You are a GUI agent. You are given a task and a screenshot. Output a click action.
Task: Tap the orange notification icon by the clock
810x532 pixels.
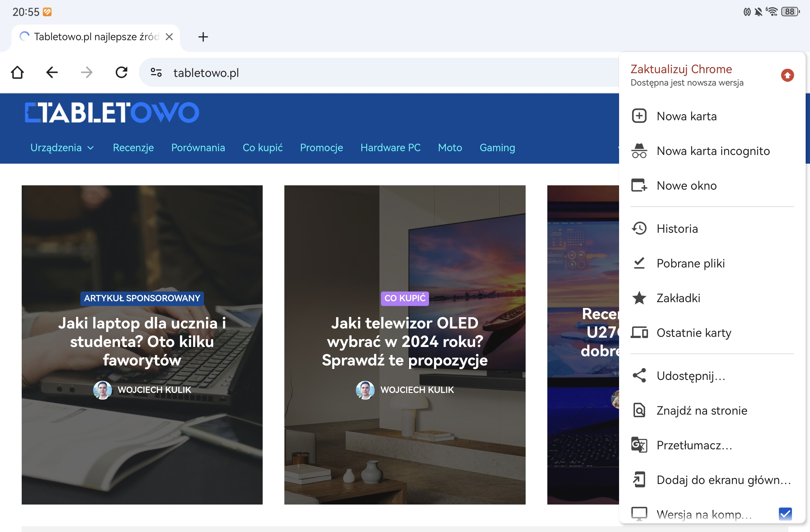click(47, 12)
